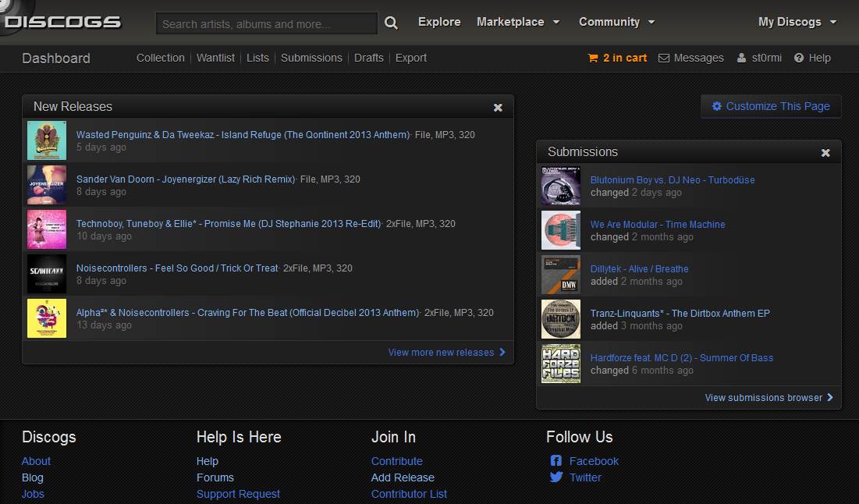859x504 pixels.
Task: Open the Community dropdown
Action: [x=612, y=22]
